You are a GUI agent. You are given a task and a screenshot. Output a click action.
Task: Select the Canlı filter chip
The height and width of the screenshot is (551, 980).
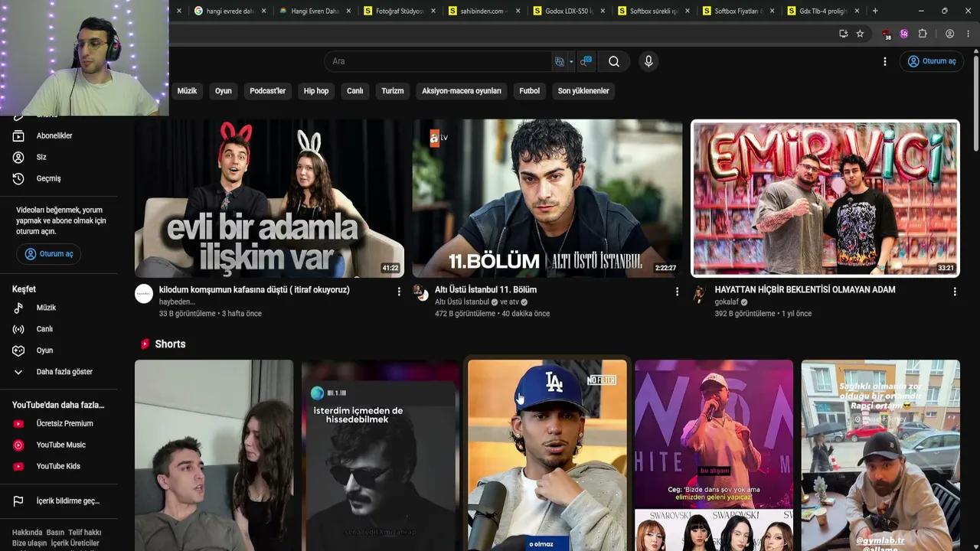(355, 91)
